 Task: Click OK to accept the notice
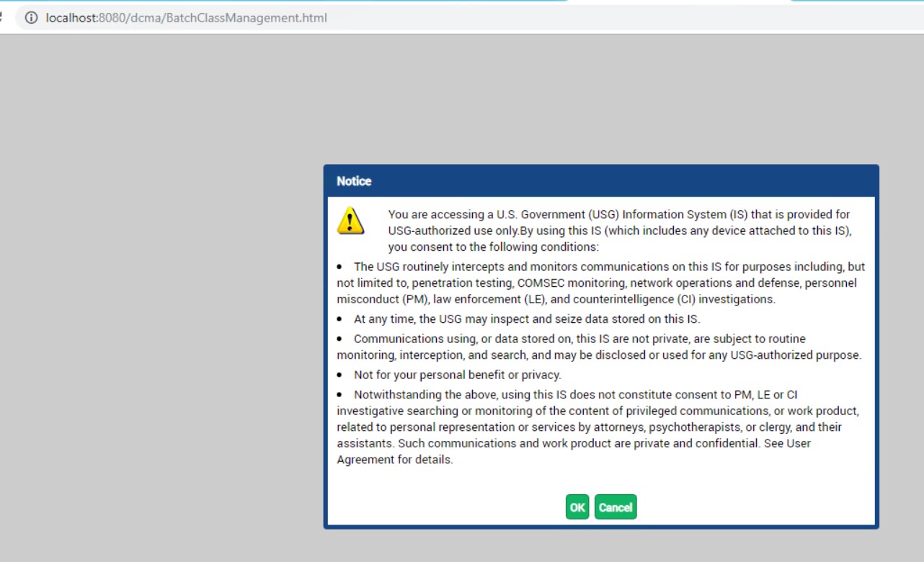click(x=577, y=507)
